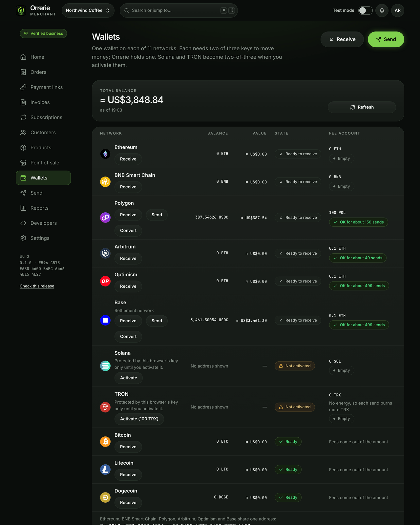
Task: Activate the Solana wallet
Action: pyautogui.click(x=129, y=378)
